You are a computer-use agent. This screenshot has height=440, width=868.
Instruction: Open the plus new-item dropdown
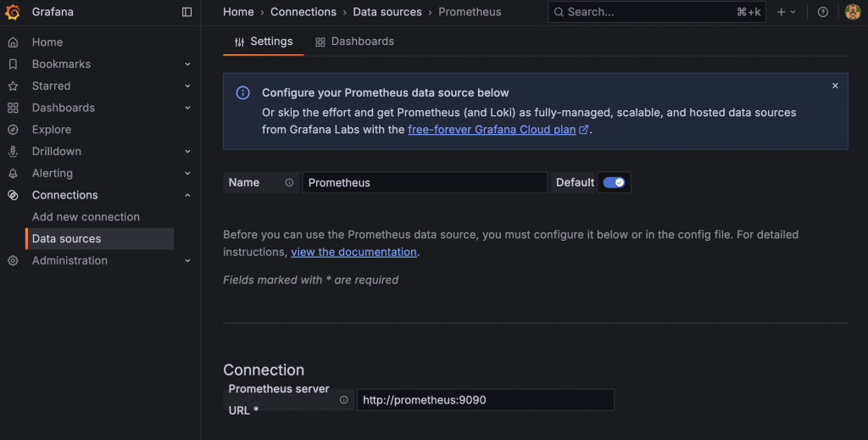[786, 12]
